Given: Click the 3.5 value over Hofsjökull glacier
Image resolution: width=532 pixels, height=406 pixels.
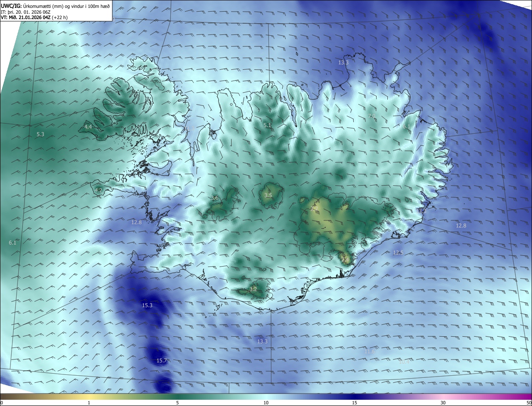Looking at the screenshot, I should tap(268, 195).
